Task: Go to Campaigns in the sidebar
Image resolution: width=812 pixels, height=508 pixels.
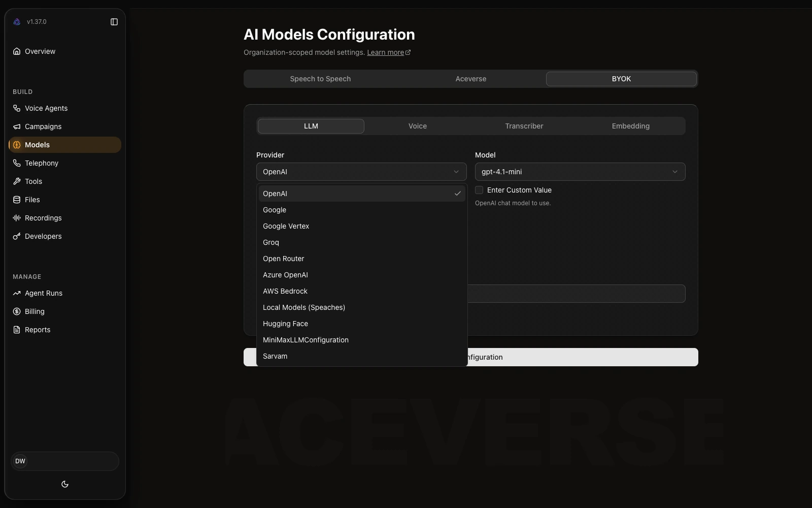Action: (65, 126)
